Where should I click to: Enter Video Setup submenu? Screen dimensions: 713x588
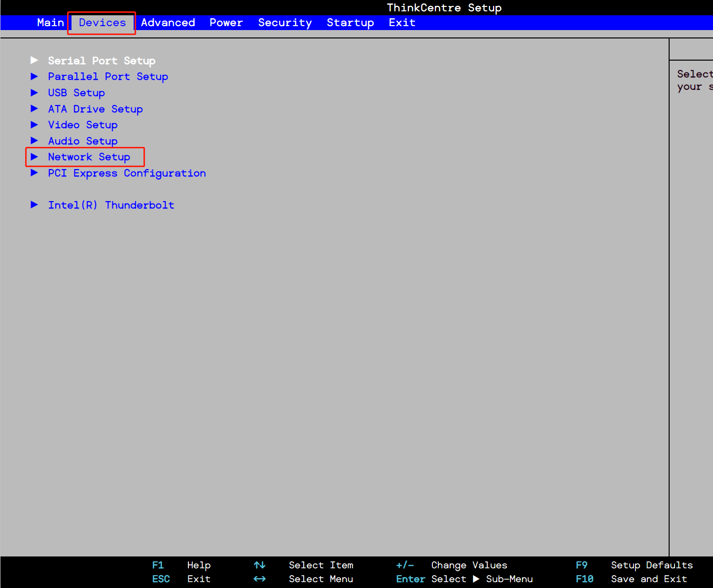pos(83,125)
